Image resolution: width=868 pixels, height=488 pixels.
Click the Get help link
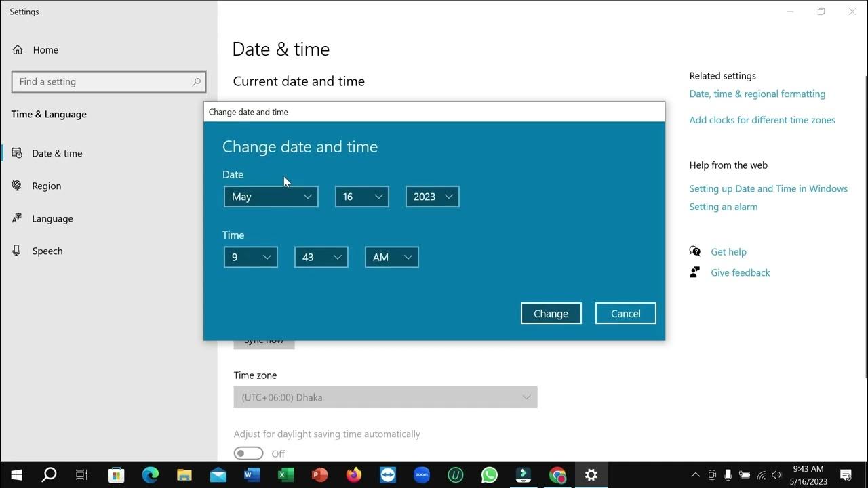coord(728,251)
